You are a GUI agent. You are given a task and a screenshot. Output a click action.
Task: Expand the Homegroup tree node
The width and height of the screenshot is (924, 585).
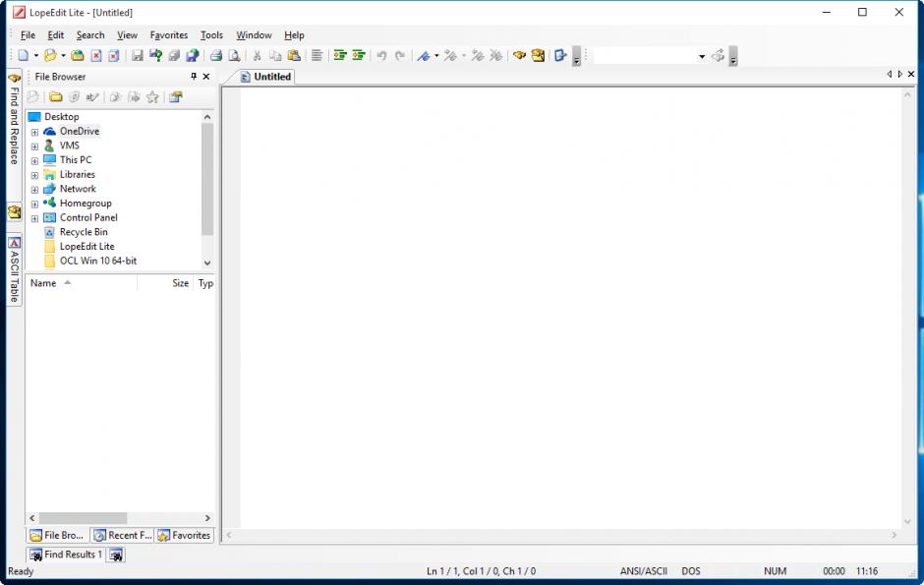[x=34, y=204]
